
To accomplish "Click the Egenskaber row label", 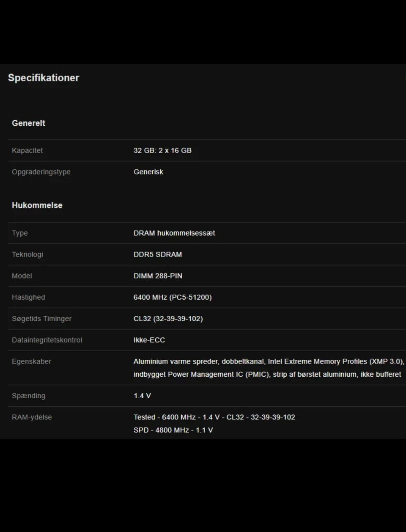I will [31, 361].
